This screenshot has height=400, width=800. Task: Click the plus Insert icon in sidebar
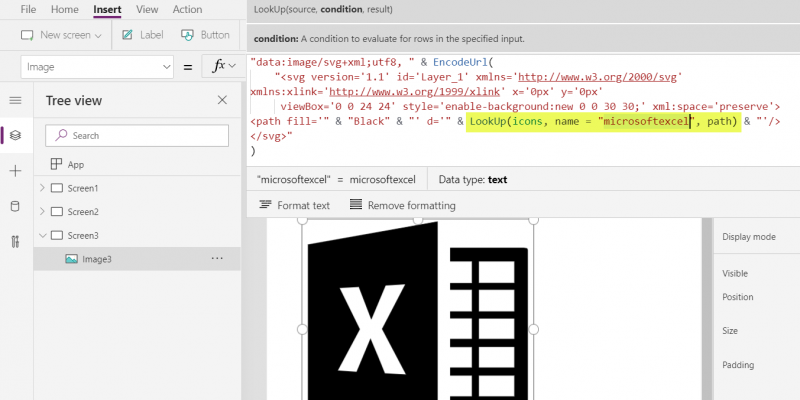15,171
